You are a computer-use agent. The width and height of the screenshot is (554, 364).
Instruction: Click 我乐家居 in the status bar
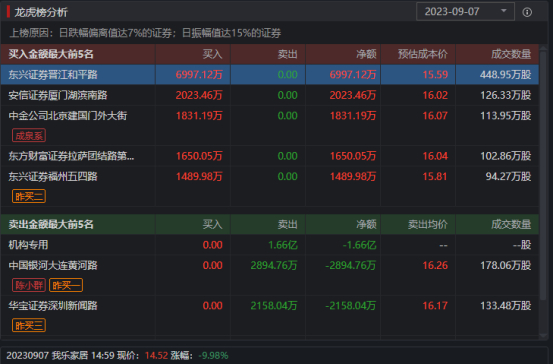pyautogui.click(x=70, y=355)
